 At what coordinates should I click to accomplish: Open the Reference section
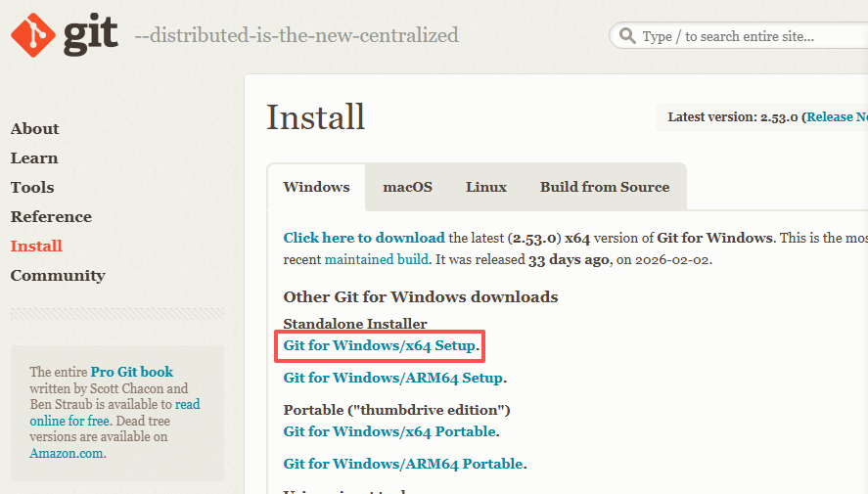coord(51,216)
